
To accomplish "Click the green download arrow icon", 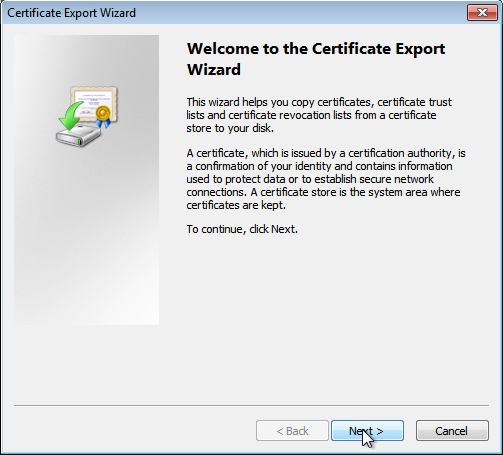I will pos(71,116).
